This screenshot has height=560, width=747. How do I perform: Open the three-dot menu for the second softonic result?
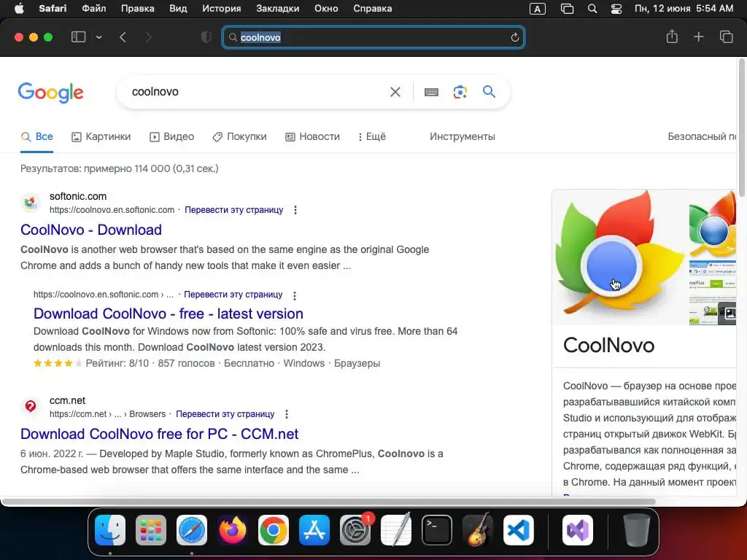[295, 296]
